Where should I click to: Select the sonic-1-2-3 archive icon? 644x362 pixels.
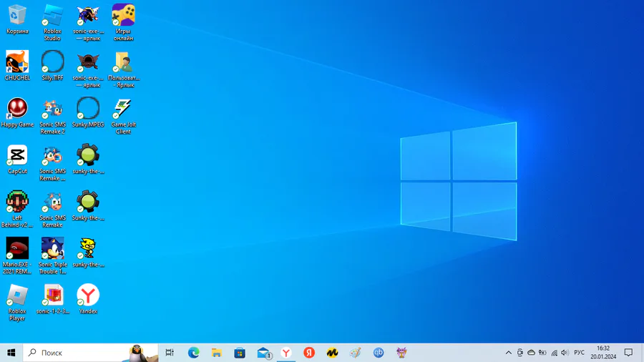(x=52, y=299)
